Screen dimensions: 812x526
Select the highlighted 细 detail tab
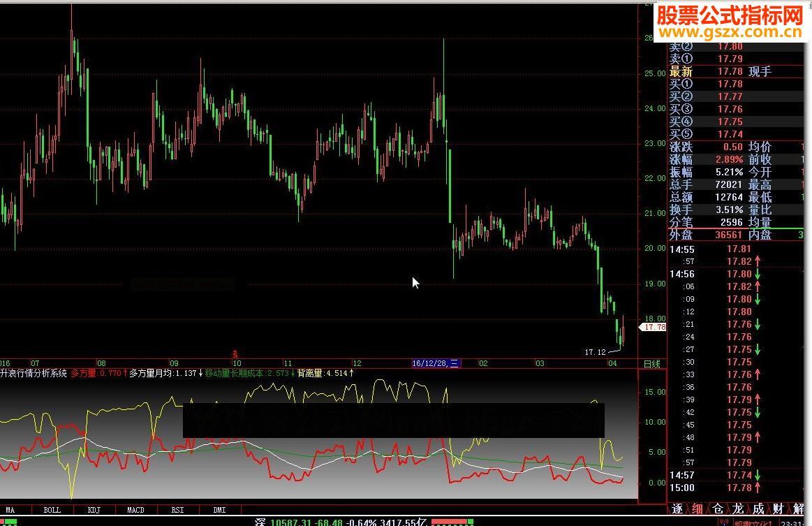click(697, 509)
